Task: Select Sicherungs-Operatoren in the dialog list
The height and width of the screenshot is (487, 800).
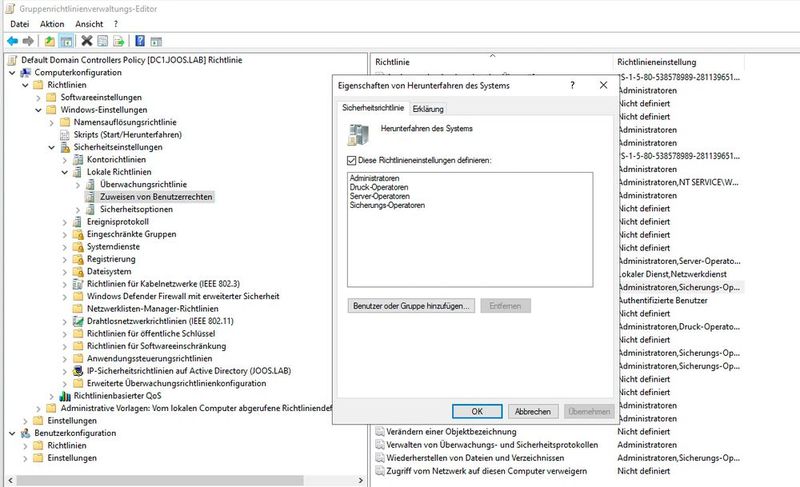Action: point(387,206)
